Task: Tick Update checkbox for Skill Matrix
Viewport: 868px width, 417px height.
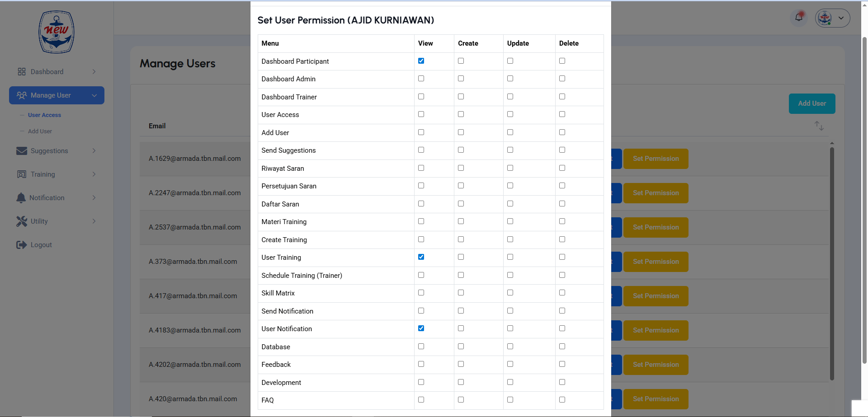Action: pyautogui.click(x=510, y=293)
